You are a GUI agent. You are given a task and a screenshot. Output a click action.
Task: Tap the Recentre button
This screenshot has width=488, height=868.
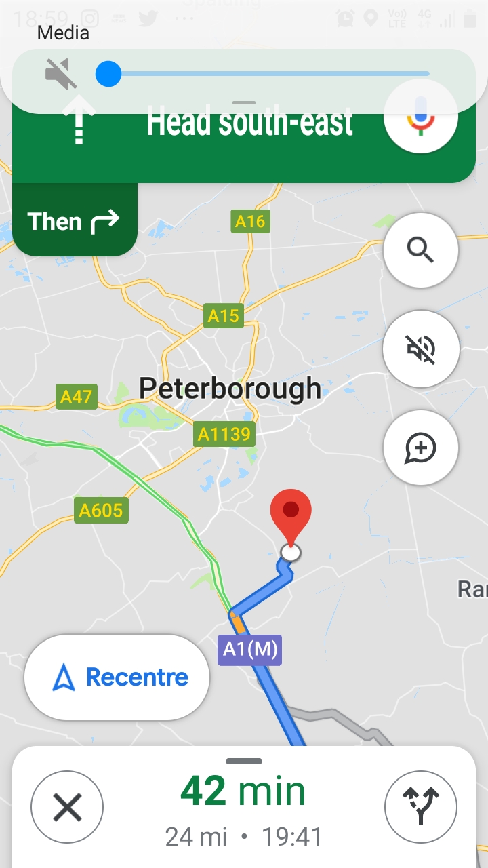[x=117, y=677]
